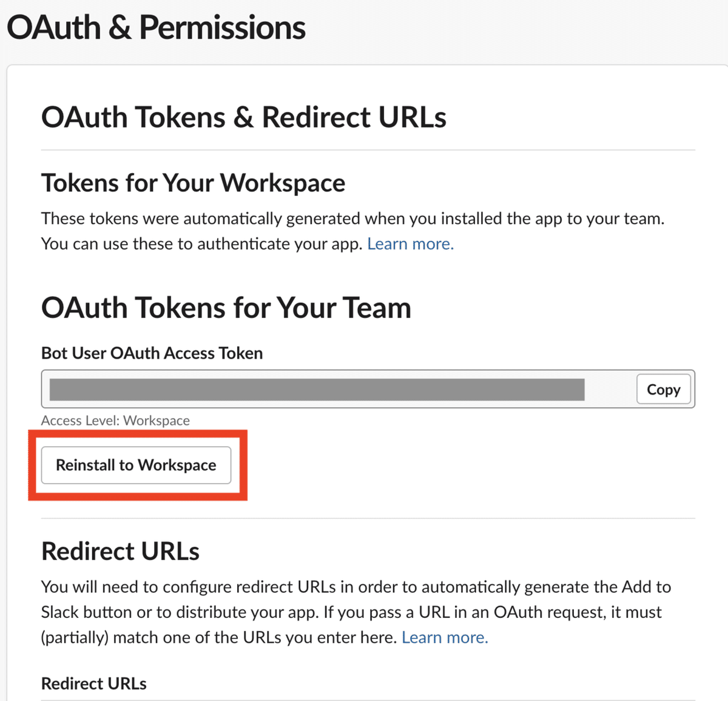Image resolution: width=728 pixels, height=701 pixels.
Task: Follow Learn more link about redirect URLs
Action: point(445,637)
